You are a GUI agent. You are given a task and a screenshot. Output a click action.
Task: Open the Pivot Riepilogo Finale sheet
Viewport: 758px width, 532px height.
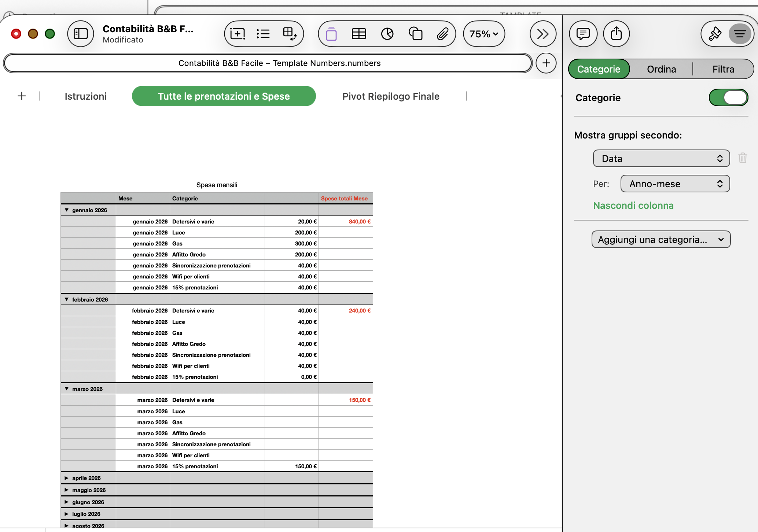click(x=391, y=96)
